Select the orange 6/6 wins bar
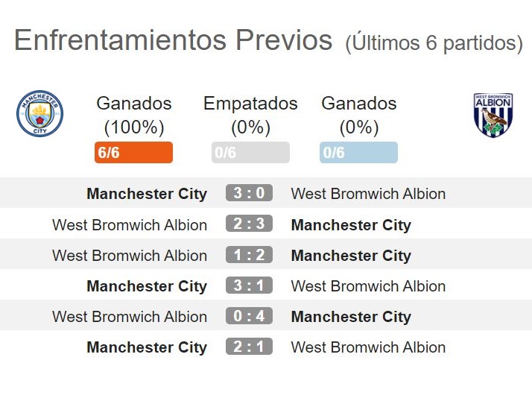This screenshot has width=532, height=404. 133,153
